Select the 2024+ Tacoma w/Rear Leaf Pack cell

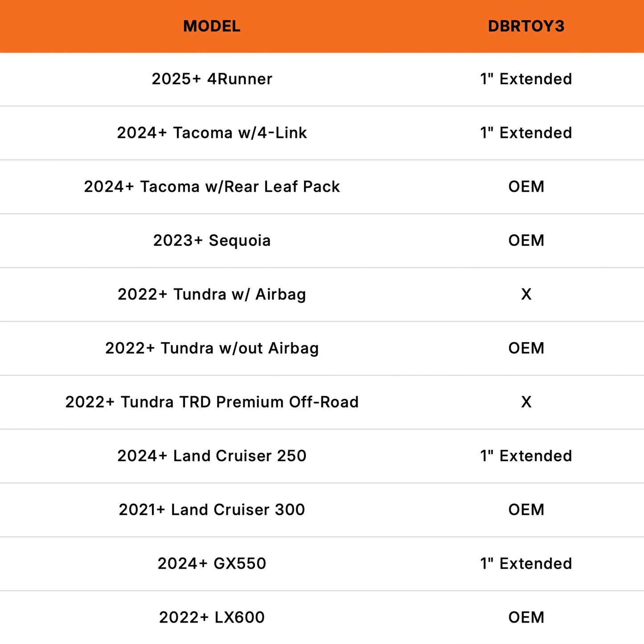coord(212,187)
